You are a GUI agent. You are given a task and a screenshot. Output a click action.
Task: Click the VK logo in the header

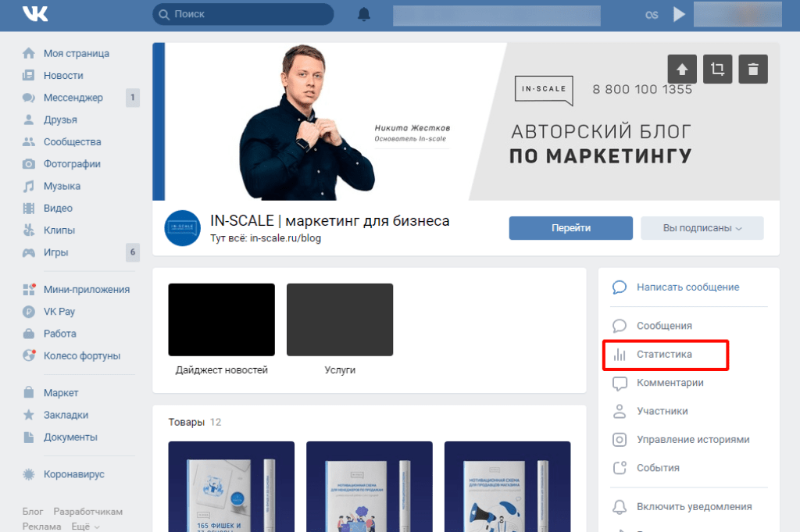(35, 14)
